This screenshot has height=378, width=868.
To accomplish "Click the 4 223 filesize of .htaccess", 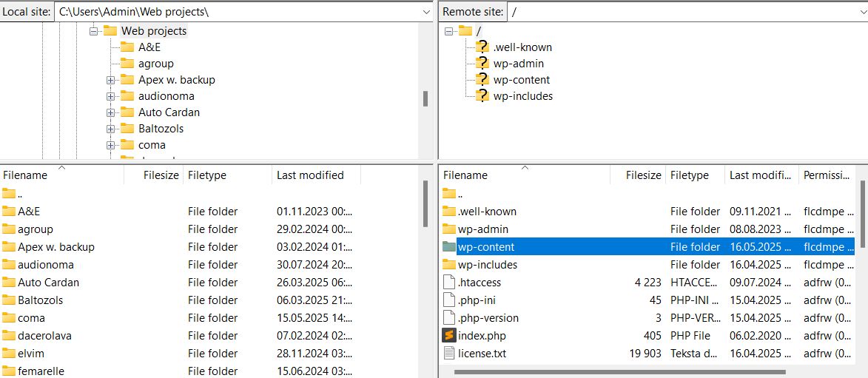I will (x=647, y=283).
